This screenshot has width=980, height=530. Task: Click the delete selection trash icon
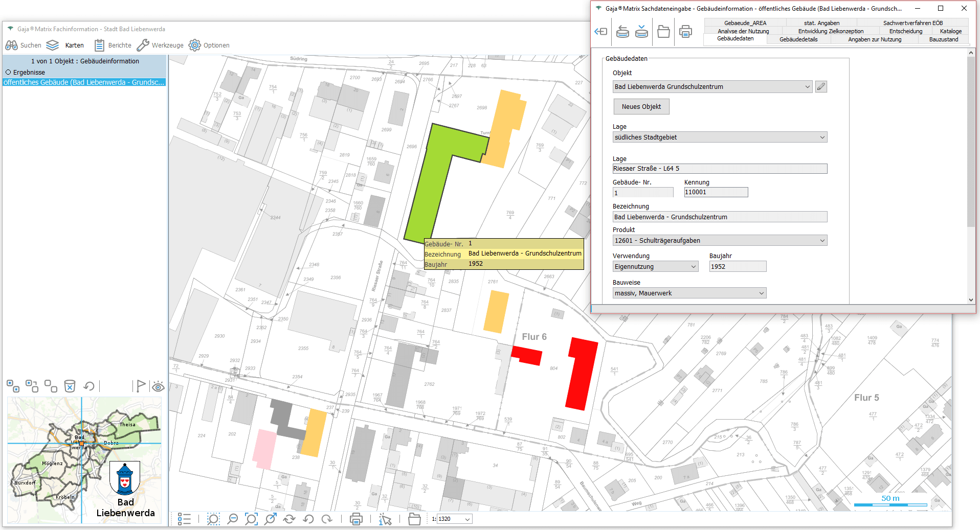point(70,386)
